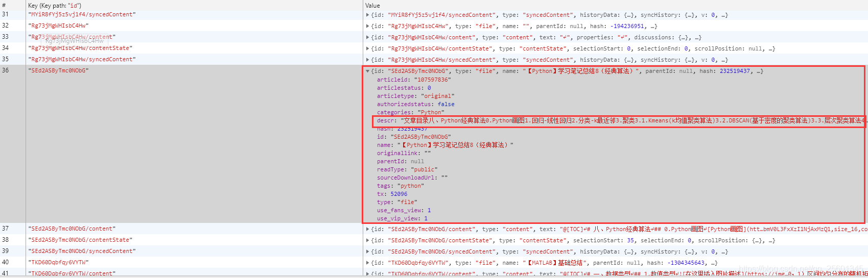Click the authorizedstatus: false property line
The width and height of the screenshot is (868, 278).
(416, 104)
